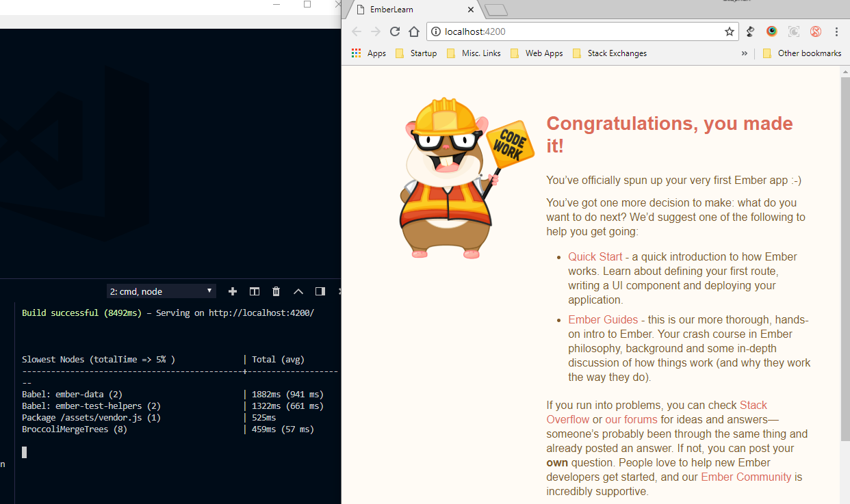Viewport: 850px width, 504px height.
Task: Split the terminal panel
Action: tap(255, 291)
